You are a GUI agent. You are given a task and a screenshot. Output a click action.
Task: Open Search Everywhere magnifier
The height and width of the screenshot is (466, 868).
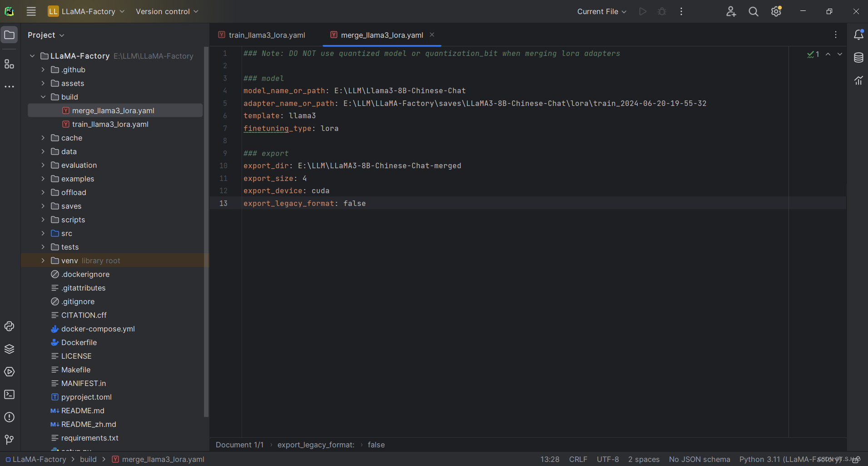[x=754, y=11]
